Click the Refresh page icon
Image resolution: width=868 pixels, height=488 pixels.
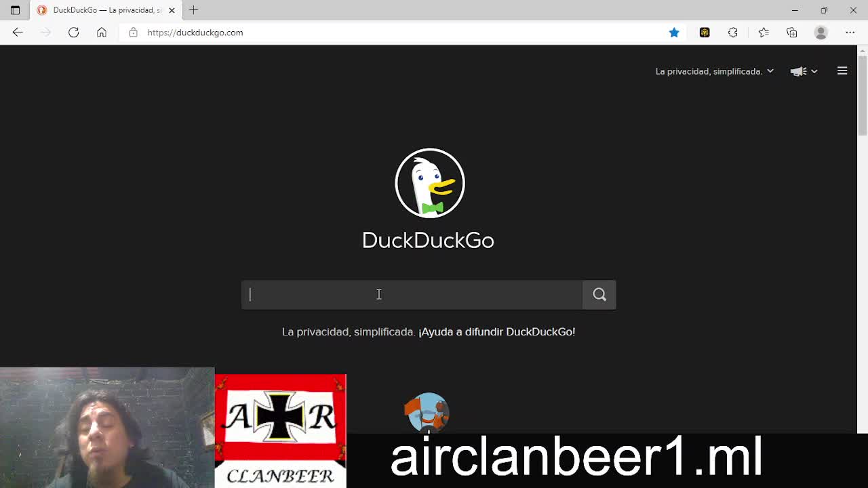point(73,33)
